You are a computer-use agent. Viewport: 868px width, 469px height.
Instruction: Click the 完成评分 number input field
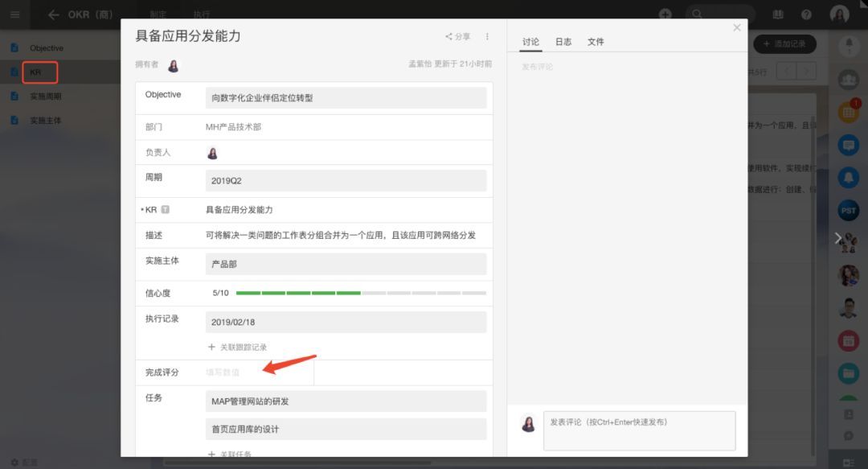(x=259, y=372)
